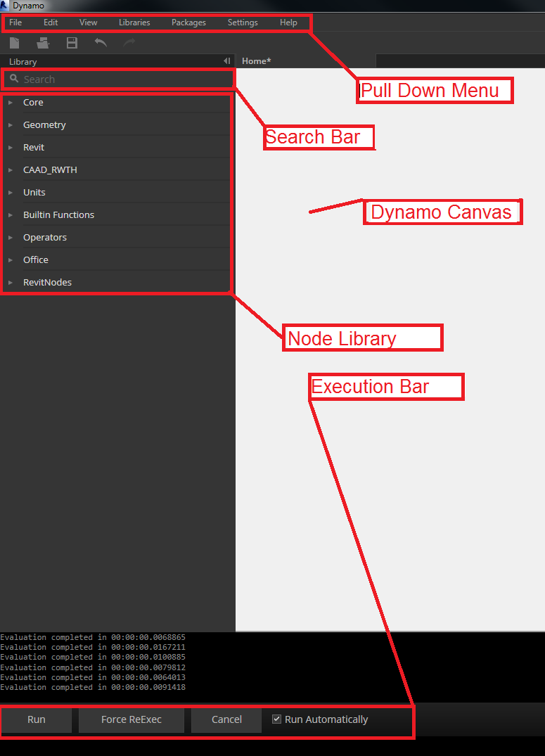This screenshot has height=756, width=545.
Task: Expand the RevitNodes category arrow
Action: tap(10, 283)
